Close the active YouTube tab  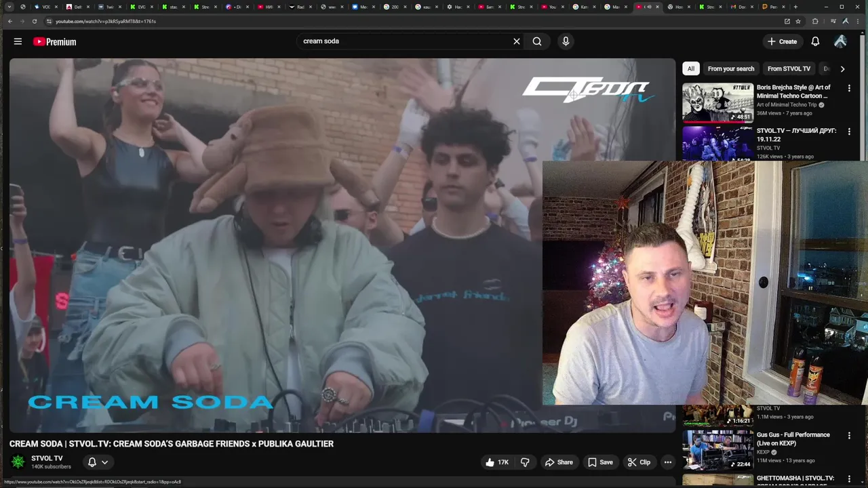pyautogui.click(x=657, y=7)
